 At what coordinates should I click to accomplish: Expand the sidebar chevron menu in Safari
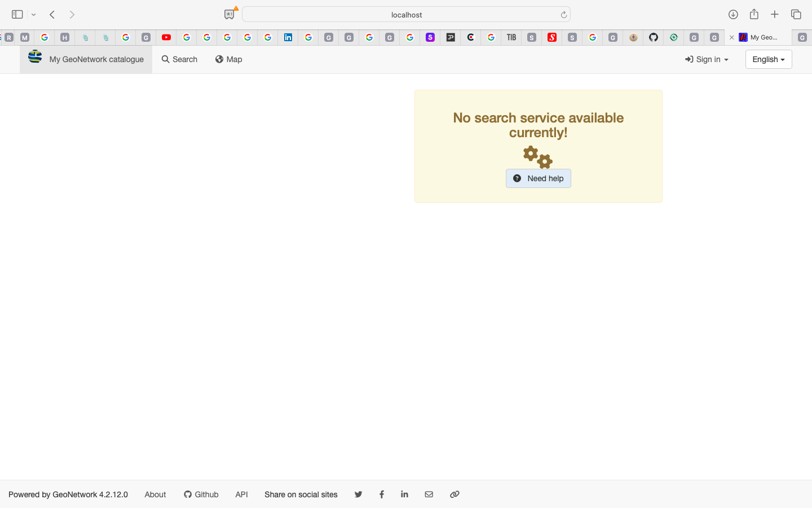click(x=34, y=15)
